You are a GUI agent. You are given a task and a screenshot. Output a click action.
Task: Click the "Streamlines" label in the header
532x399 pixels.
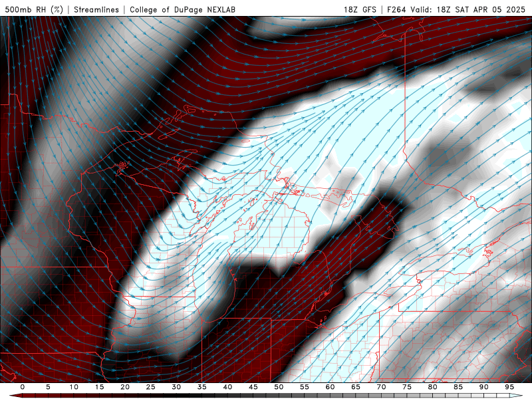tap(96, 9)
